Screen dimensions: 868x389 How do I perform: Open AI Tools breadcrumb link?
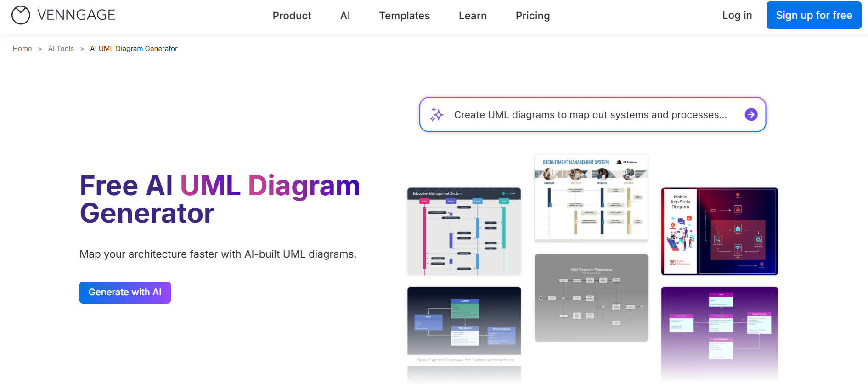[x=61, y=49]
